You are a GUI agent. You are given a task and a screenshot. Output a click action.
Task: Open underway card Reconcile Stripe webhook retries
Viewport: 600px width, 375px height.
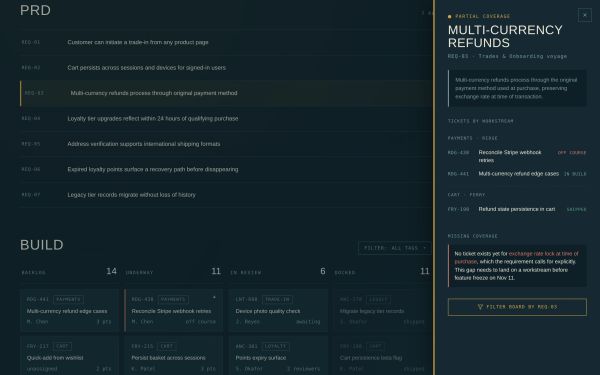click(174, 310)
